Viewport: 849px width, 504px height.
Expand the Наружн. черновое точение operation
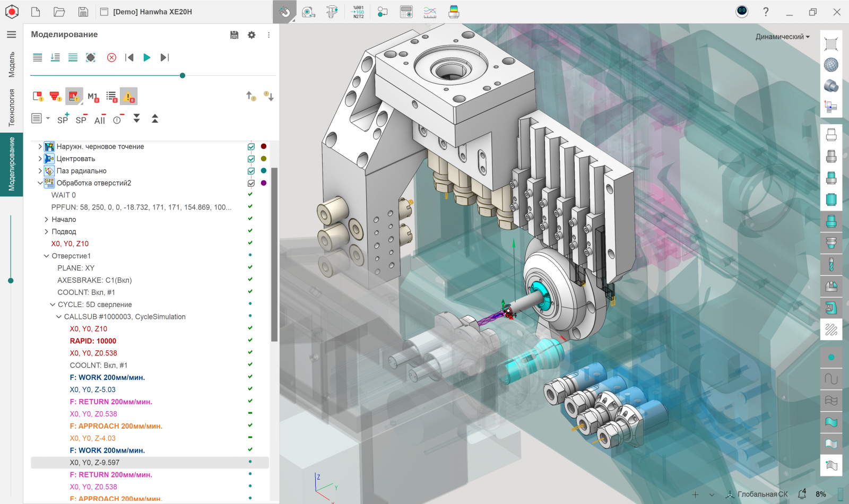coord(40,146)
